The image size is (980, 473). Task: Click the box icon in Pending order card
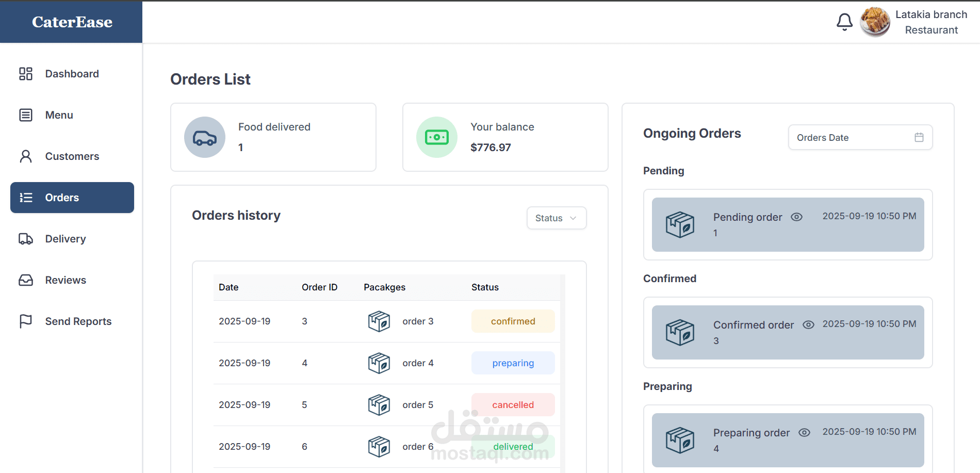pos(680,225)
